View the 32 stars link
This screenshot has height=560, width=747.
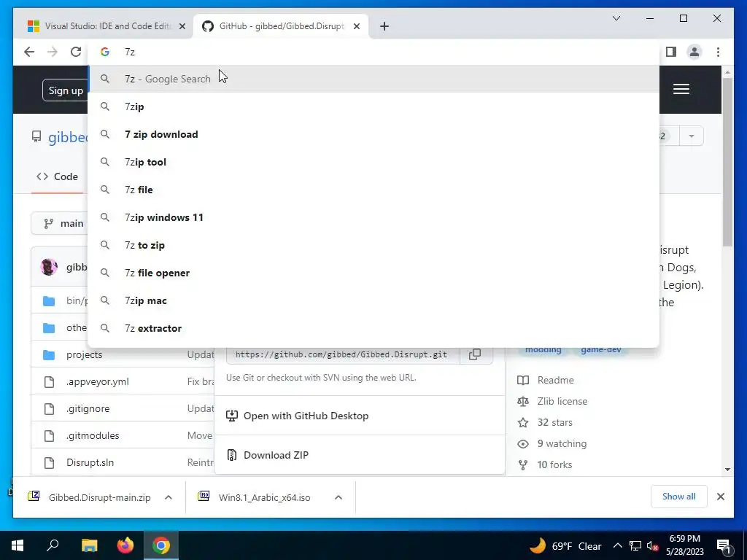point(546,422)
